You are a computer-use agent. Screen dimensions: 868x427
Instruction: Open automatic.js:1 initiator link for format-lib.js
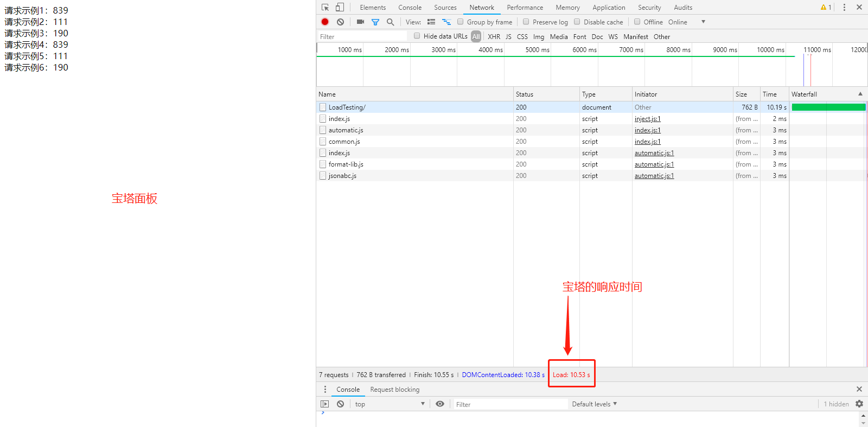pyautogui.click(x=654, y=164)
